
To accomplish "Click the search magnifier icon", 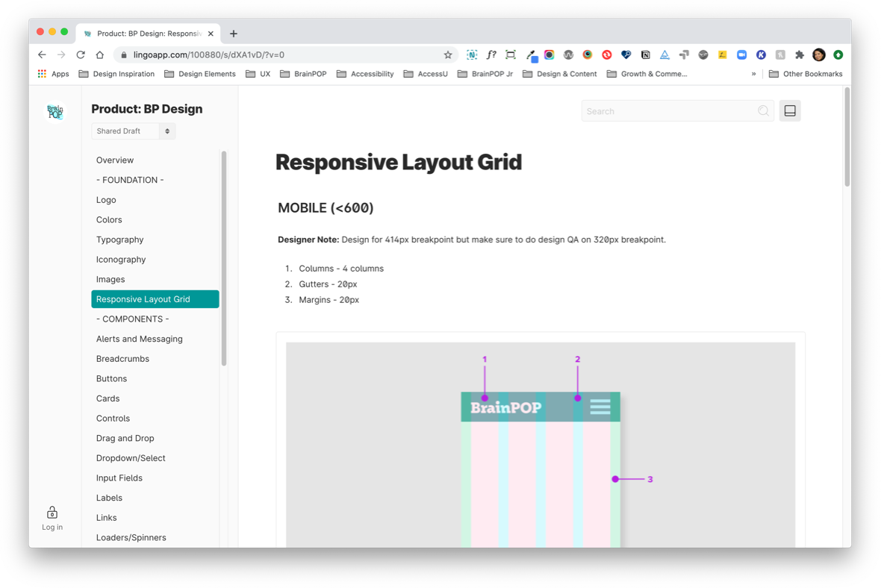I will [763, 110].
